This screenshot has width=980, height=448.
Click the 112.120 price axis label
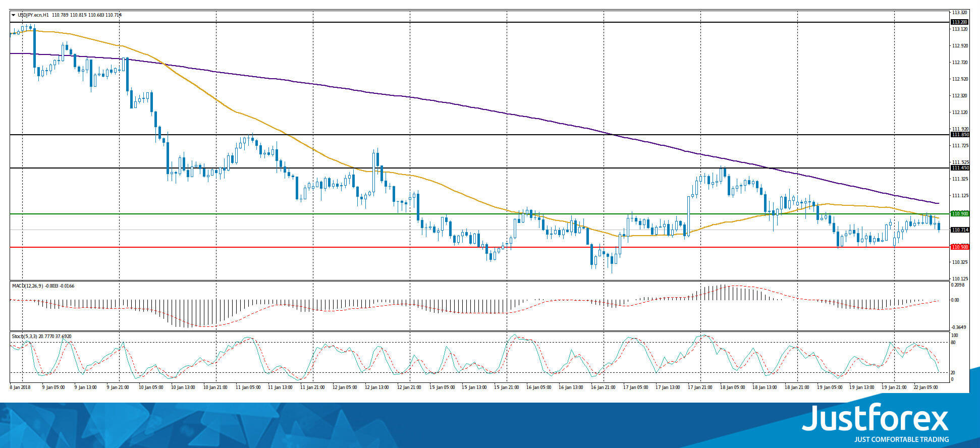point(960,113)
